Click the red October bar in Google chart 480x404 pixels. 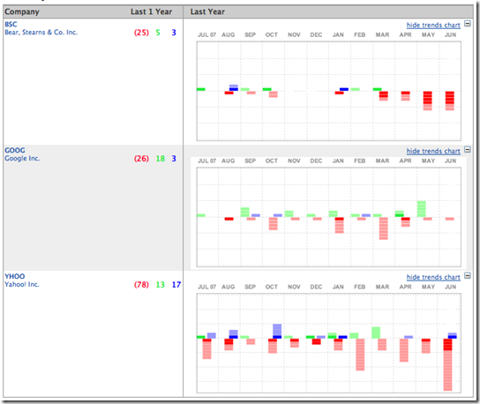273,224
